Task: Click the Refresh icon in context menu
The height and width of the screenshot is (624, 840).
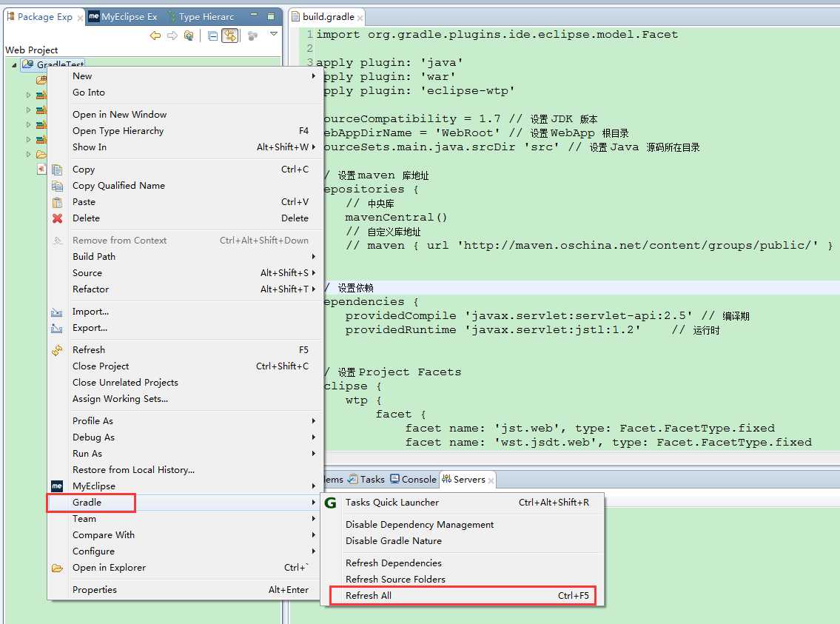Action: 57,350
